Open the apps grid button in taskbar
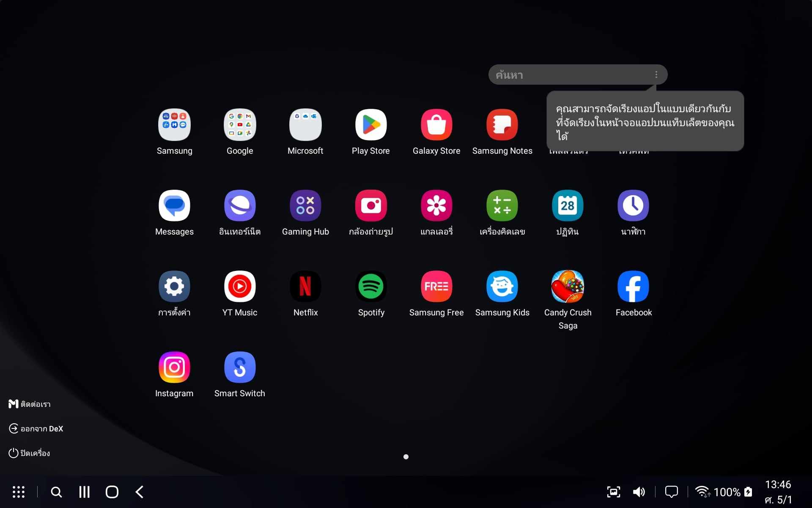This screenshot has width=812, height=508. (x=19, y=492)
